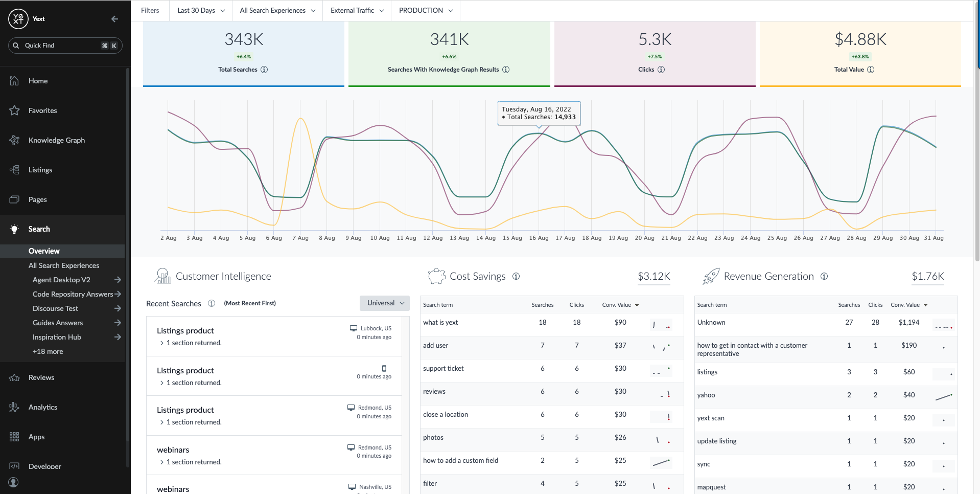Open the Filters tab
Image resolution: width=980 pixels, height=494 pixels.
(150, 10)
